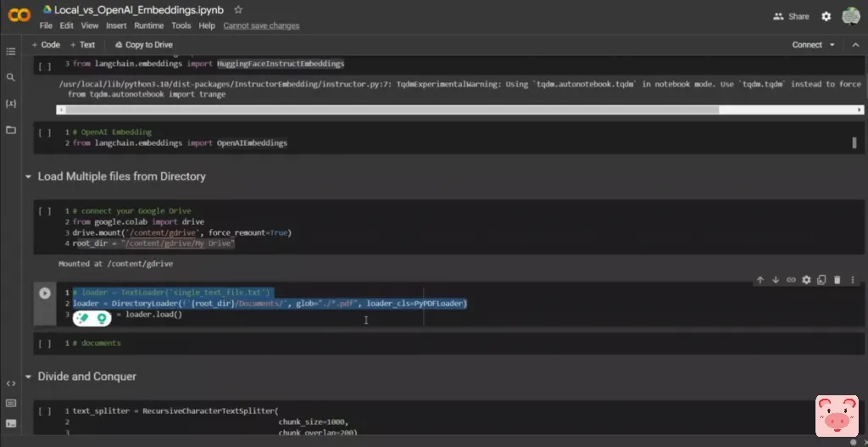Open the find and replace sidebar icon

10,77
